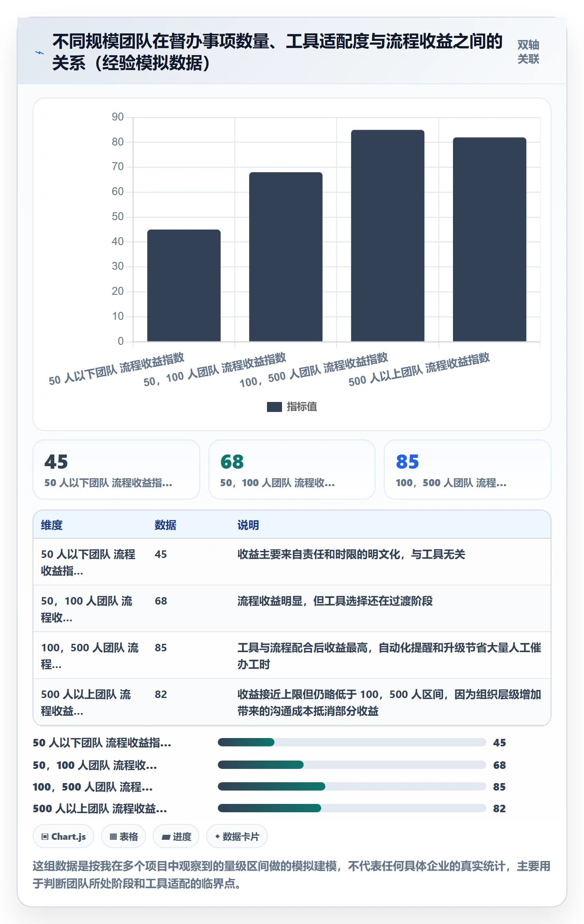Open the data card showing 85
Screen dimensions: 584x924
(x=468, y=470)
